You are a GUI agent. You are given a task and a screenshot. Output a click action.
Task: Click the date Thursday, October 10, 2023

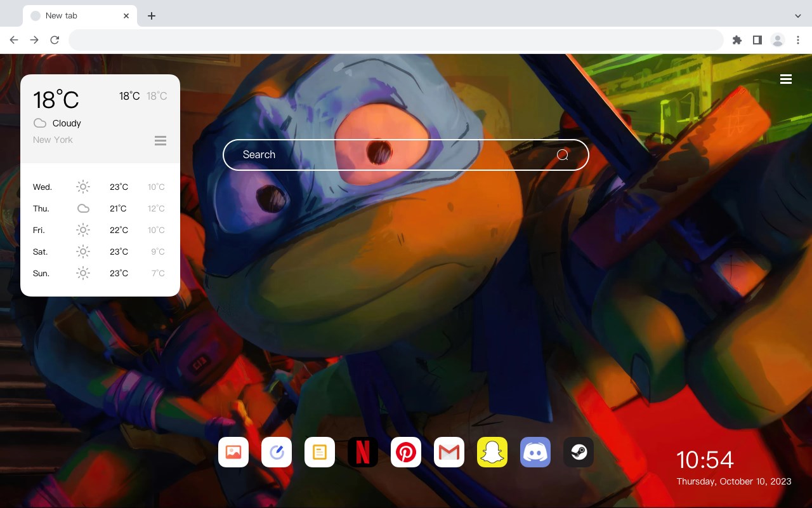[x=734, y=481]
